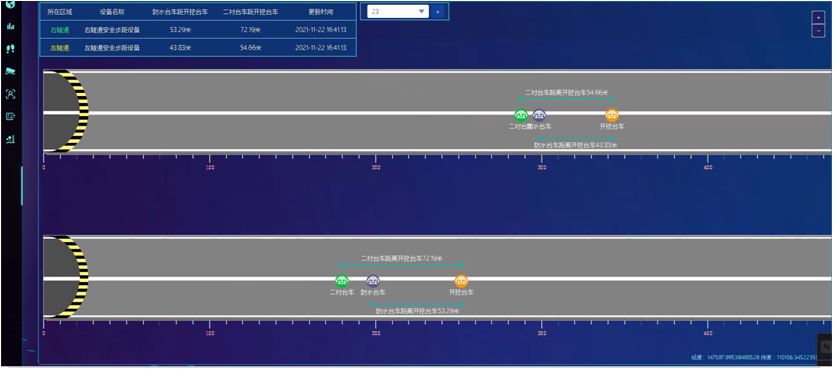The width and height of the screenshot is (839, 369).
Task: Select the 左隧道 table row
Action: tap(198, 48)
